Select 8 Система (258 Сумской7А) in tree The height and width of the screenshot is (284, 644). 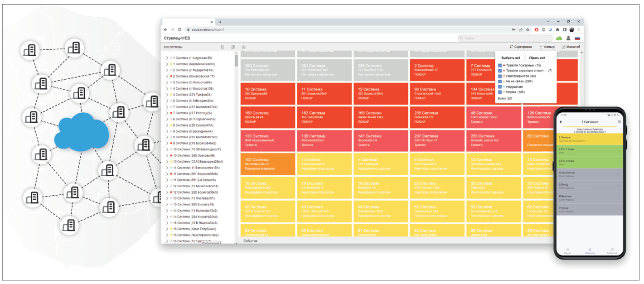click(x=193, y=125)
